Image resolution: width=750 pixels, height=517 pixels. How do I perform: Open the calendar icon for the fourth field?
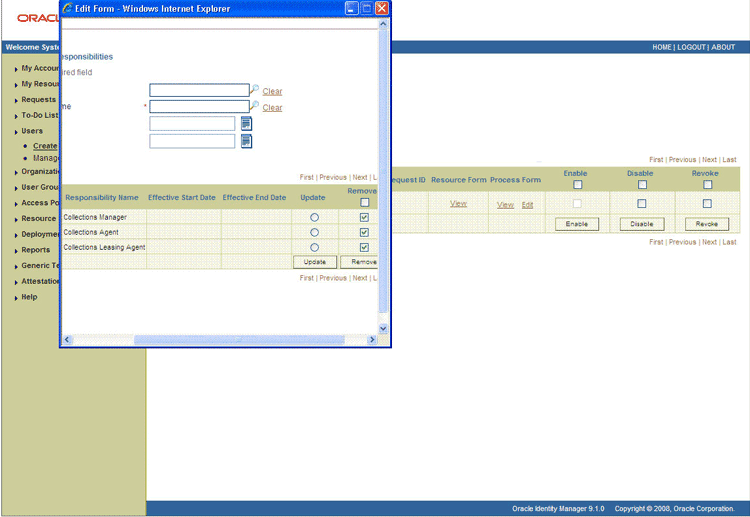point(246,142)
